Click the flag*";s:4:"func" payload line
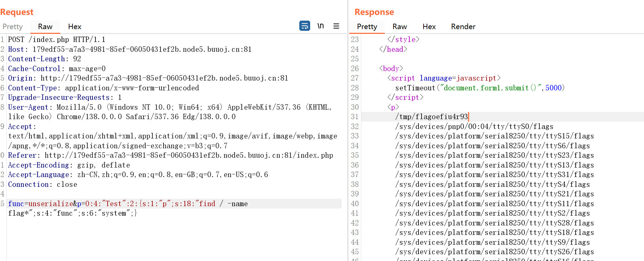Screen dimensions: 644x261 pyautogui.click(x=72, y=213)
